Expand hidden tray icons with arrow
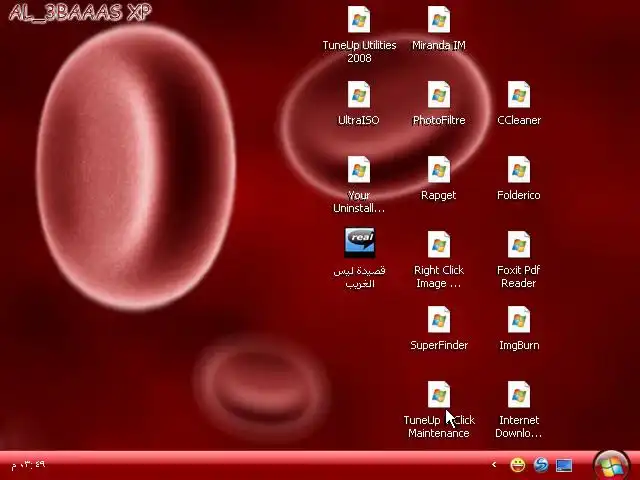Screen dimensions: 640x480 pyautogui.click(x=494, y=464)
